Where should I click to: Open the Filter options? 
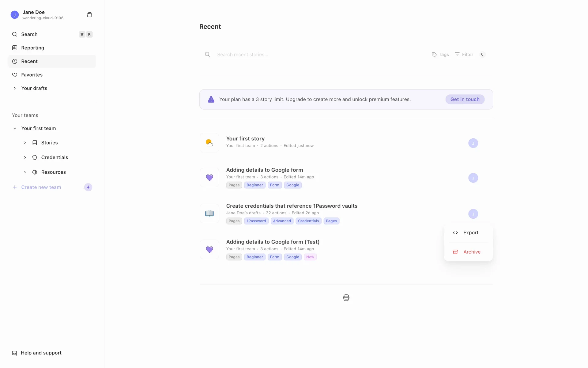(464, 55)
